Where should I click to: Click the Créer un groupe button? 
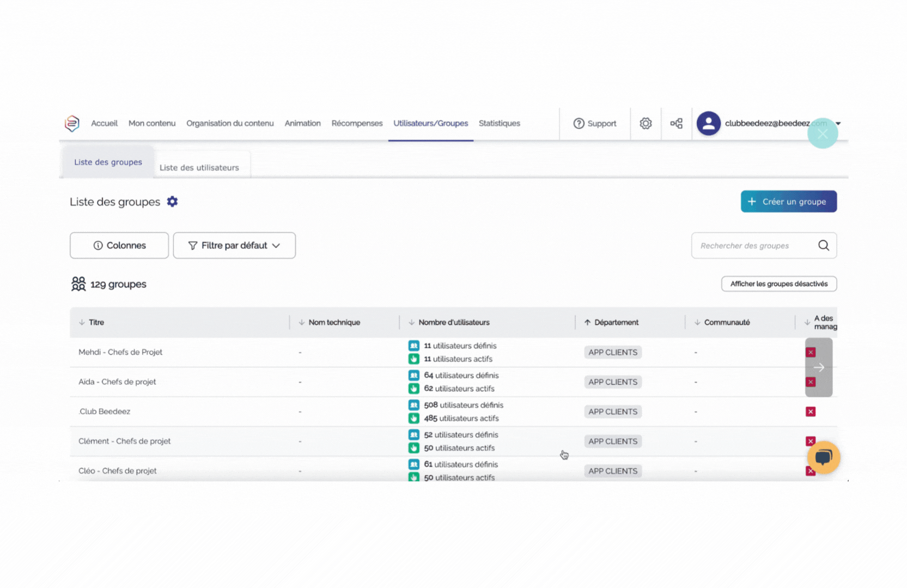pos(788,201)
